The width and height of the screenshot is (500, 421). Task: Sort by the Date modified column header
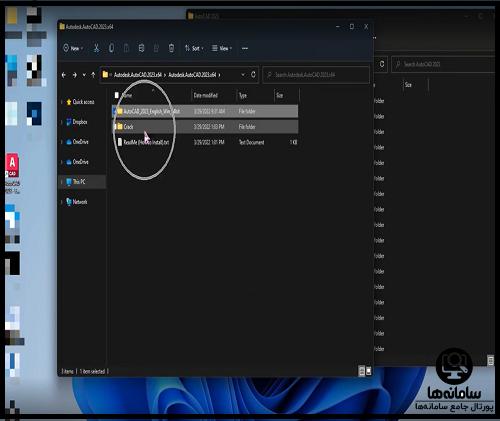(206, 95)
